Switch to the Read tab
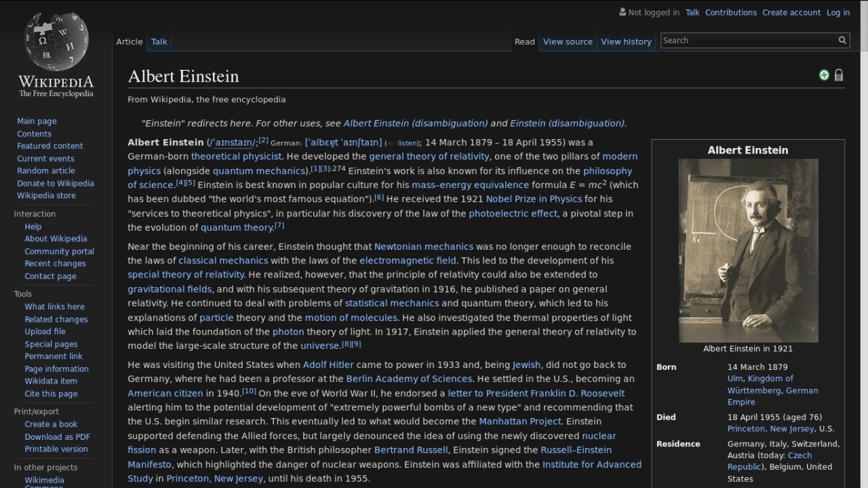 (x=524, y=41)
